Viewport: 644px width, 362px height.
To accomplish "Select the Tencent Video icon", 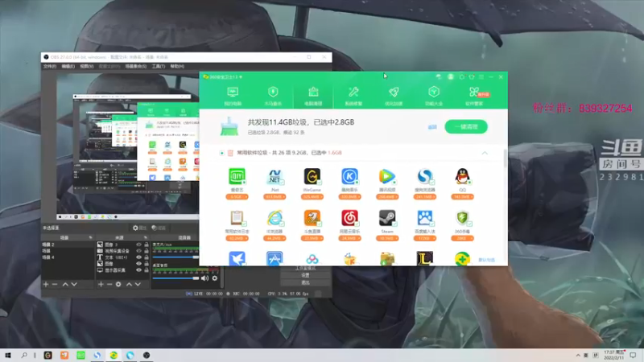I will click(x=387, y=176).
